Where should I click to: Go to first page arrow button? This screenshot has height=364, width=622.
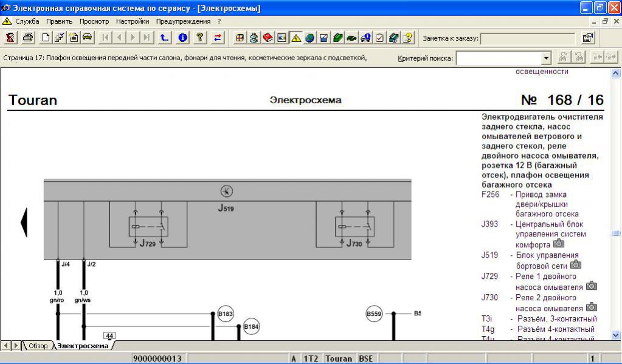[105, 38]
